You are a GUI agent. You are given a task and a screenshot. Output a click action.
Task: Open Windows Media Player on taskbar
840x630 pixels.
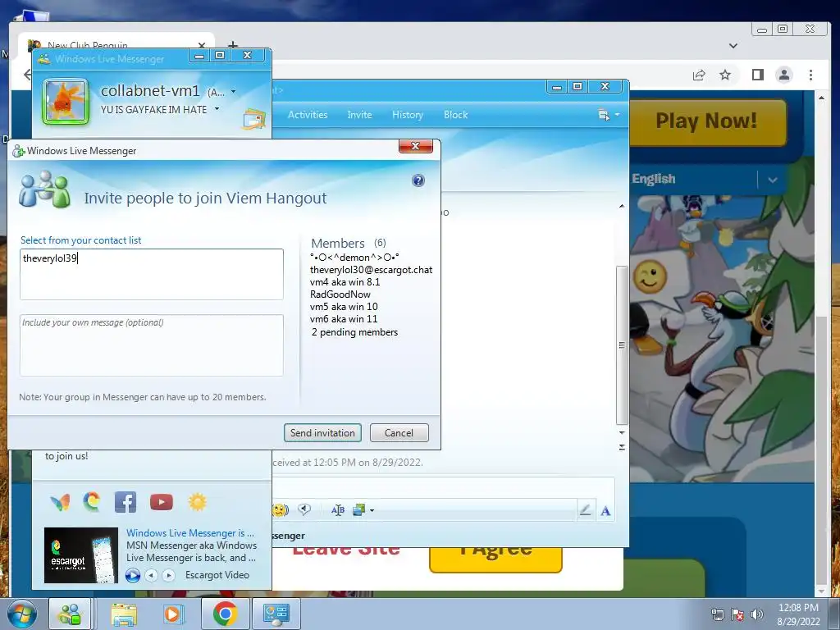(x=172, y=614)
